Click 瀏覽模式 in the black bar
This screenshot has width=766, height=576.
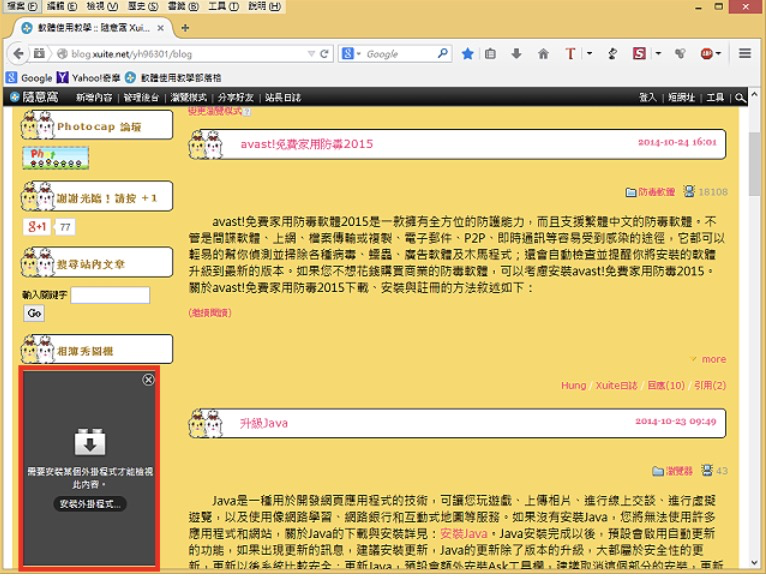(189, 98)
